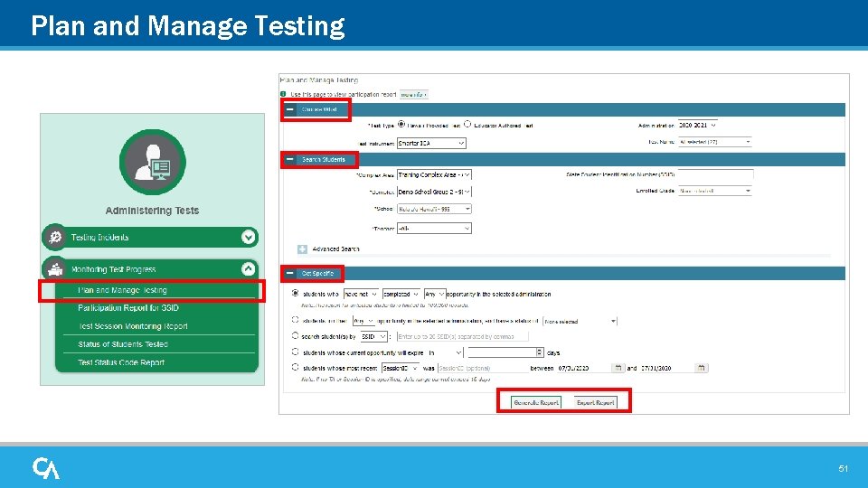Open the Test Name dropdown
This screenshot has width=868, height=488.
point(714,142)
